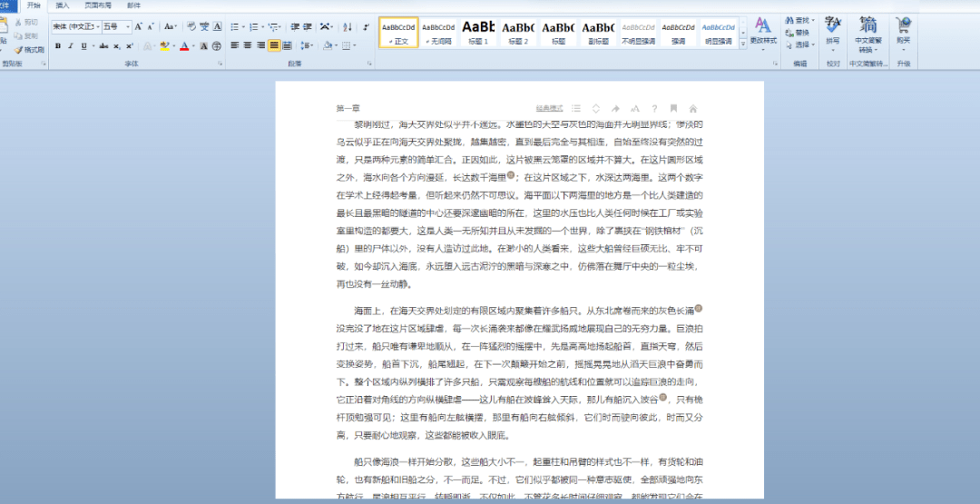Apply strikethrough formatting
Image resolution: width=980 pixels, height=504 pixels.
click(103, 45)
